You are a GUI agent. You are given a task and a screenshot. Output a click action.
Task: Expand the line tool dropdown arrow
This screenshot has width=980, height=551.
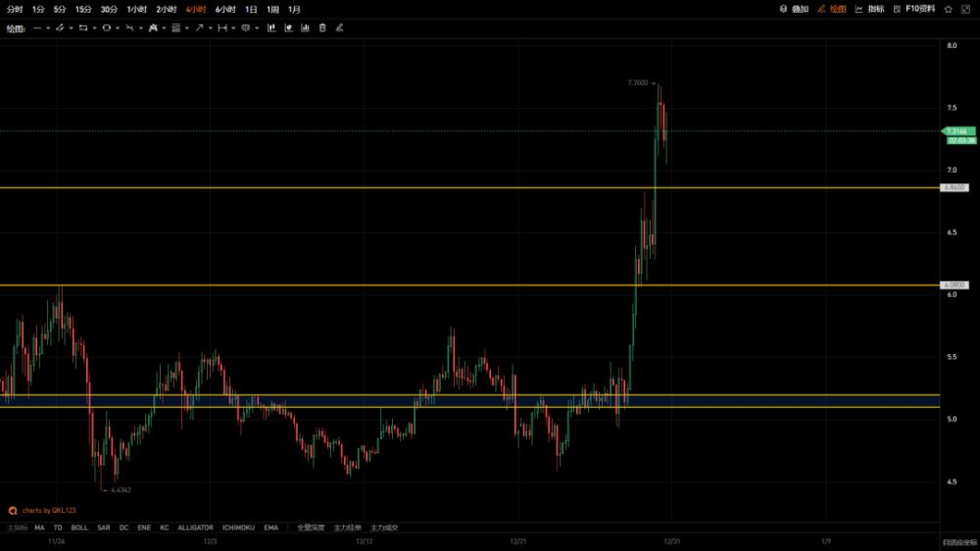pyautogui.click(x=47, y=28)
